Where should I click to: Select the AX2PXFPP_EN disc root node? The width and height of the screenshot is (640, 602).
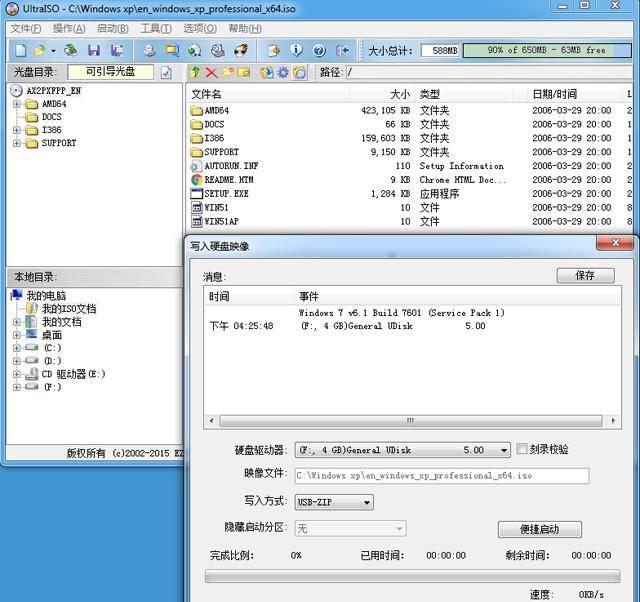53,91
